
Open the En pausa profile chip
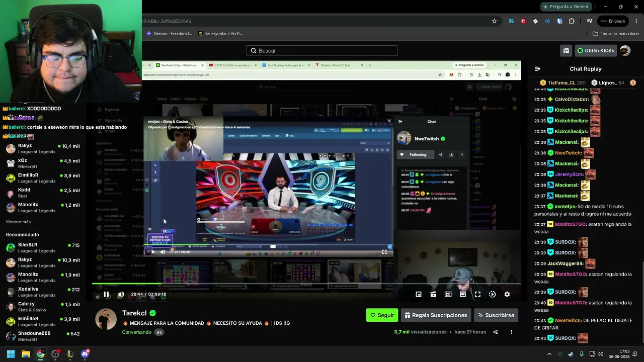point(612,21)
